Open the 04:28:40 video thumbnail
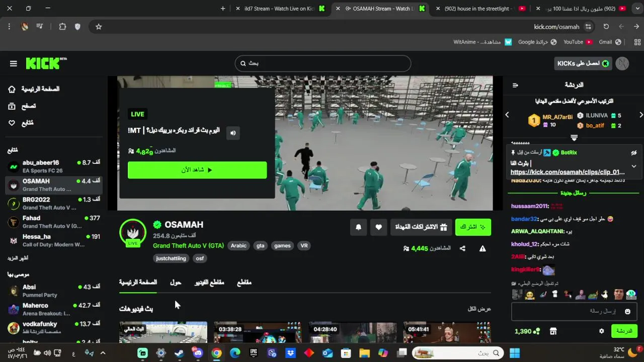The width and height of the screenshot is (644, 362). [x=353, y=332]
